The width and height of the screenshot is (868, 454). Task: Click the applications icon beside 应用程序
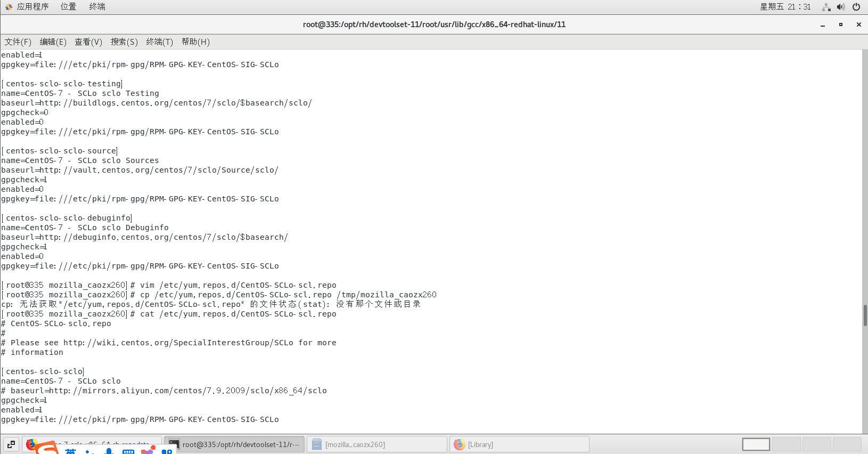[x=9, y=7]
